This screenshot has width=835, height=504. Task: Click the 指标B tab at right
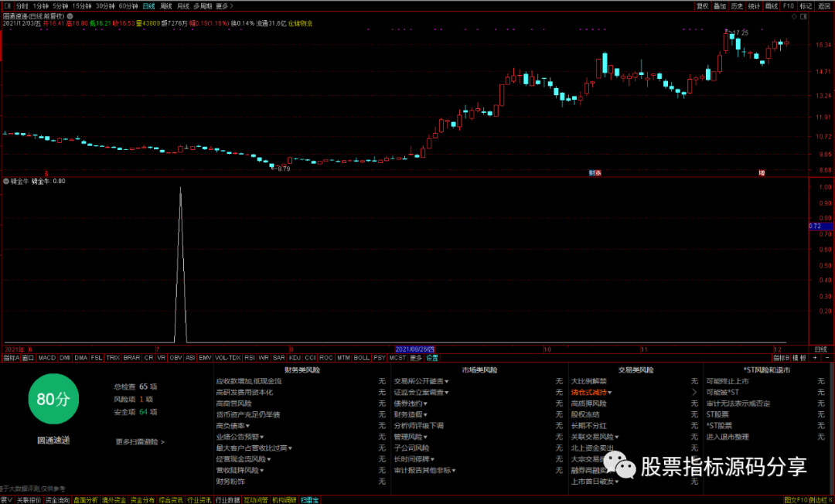781,358
